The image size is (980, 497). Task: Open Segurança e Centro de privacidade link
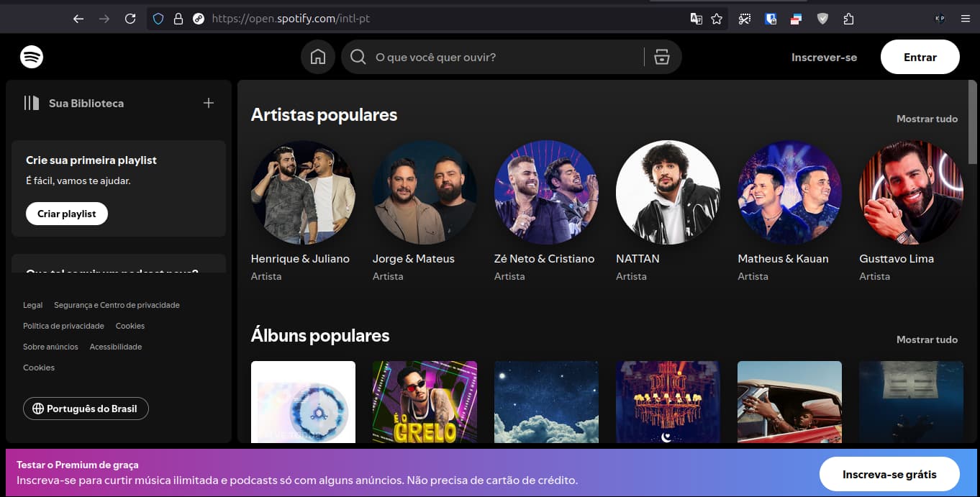117,305
